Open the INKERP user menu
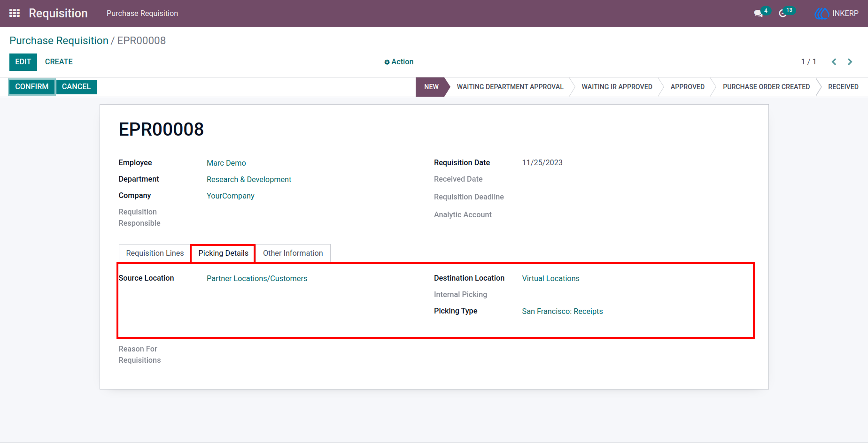Screen dimensions: 868x443 point(837,13)
